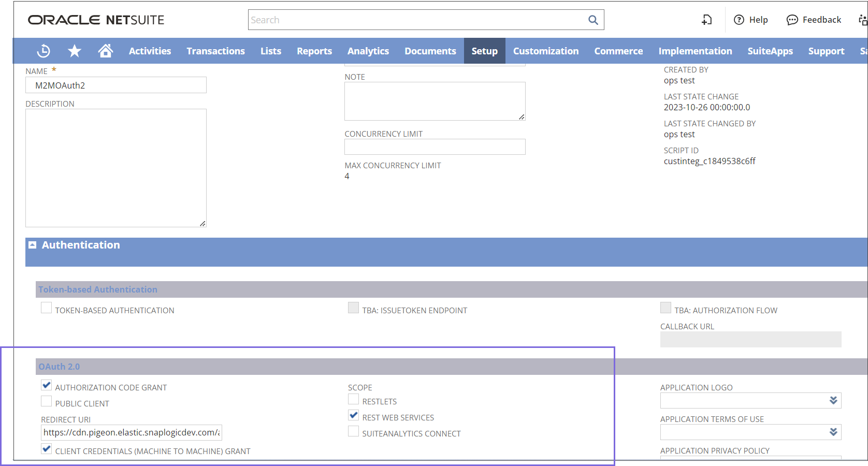Open the Application Logo dropdown

pyautogui.click(x=833, y=400)
